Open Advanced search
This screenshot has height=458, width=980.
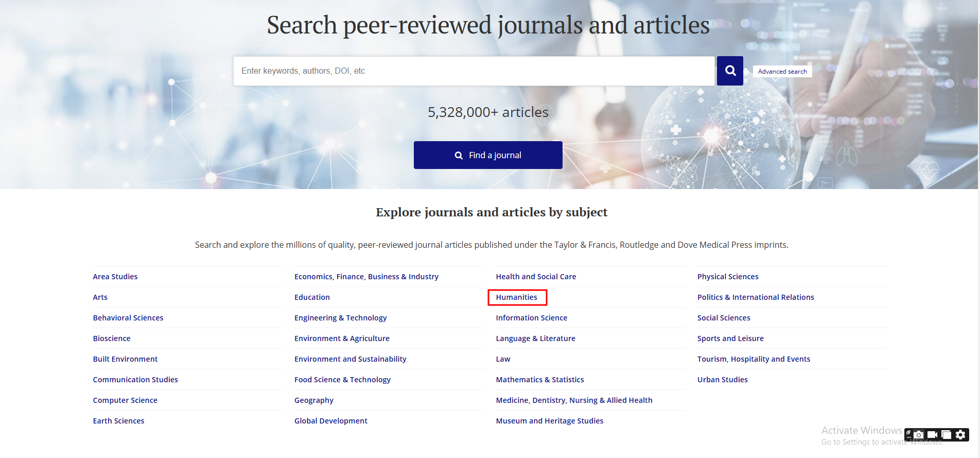pyautogui.click(x=782, y=72)
